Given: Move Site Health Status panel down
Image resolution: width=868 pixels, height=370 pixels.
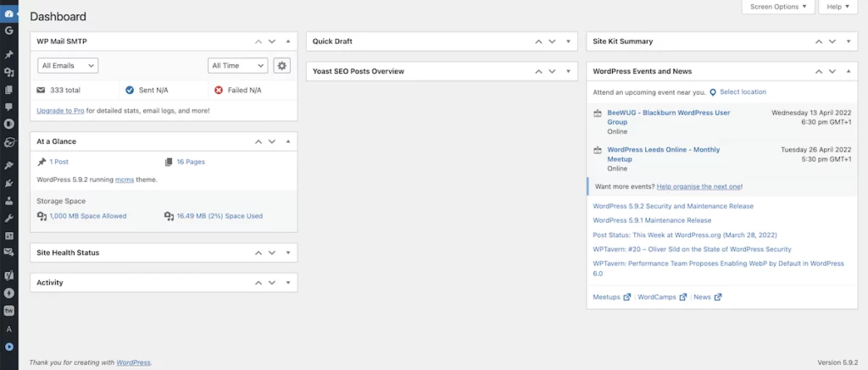Looking at the screenshot, I should (272, 253).
